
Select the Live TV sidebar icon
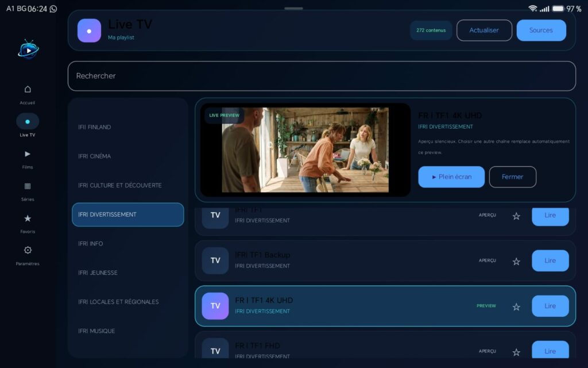tap(28, 121)
